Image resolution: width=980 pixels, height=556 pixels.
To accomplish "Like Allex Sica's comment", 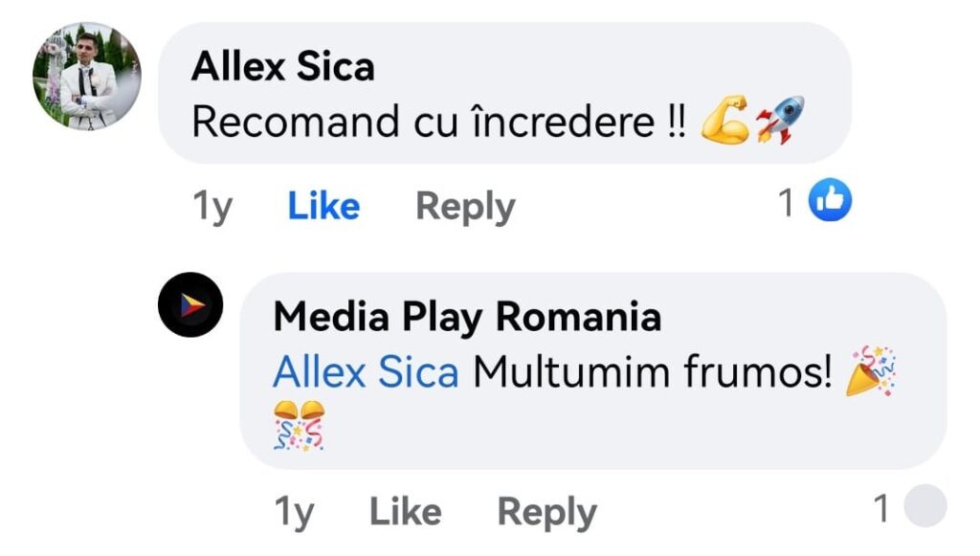I will [x=323, y=206].
